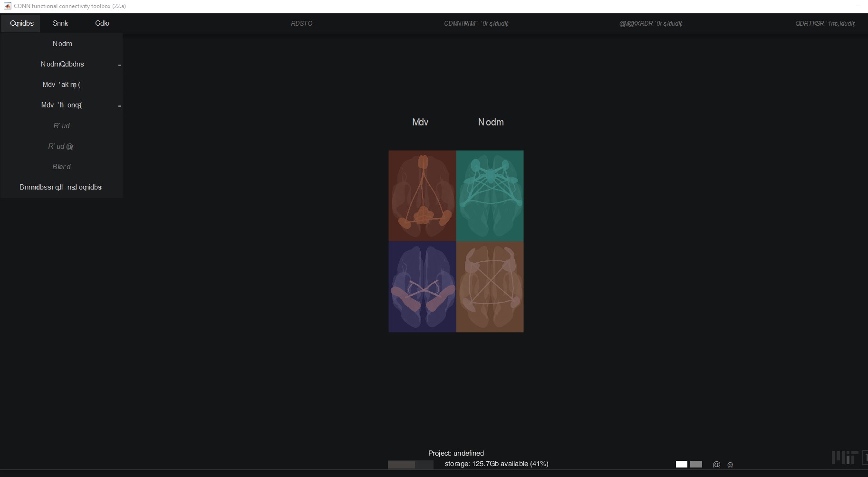Click the smaller "@" font size icon
This screenshot has width=868, height=477.
click(x=730, y=465)
